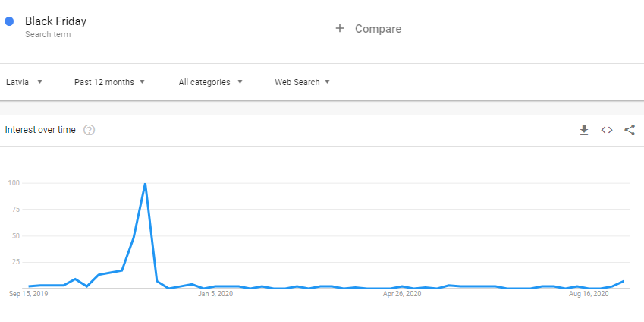This screenshot has width=644, height=322.
Task: Click the chart peak at 100
Action: pos(145,184)
